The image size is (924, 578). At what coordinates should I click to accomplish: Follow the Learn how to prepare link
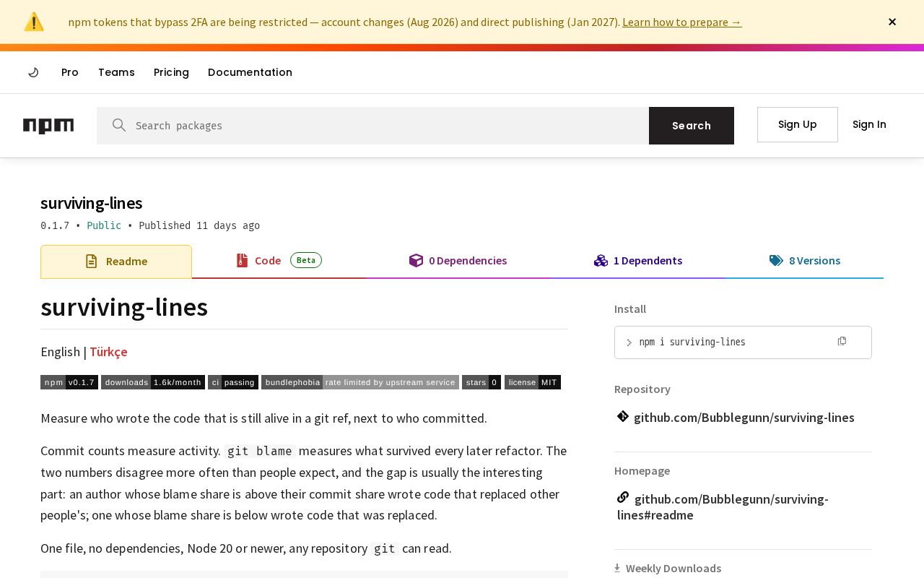[x=681, y=22]
